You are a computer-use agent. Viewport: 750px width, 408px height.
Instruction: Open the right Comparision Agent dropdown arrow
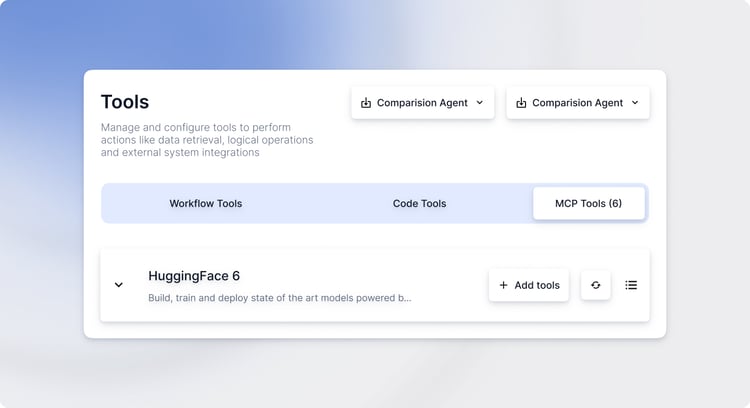point(635,102)
